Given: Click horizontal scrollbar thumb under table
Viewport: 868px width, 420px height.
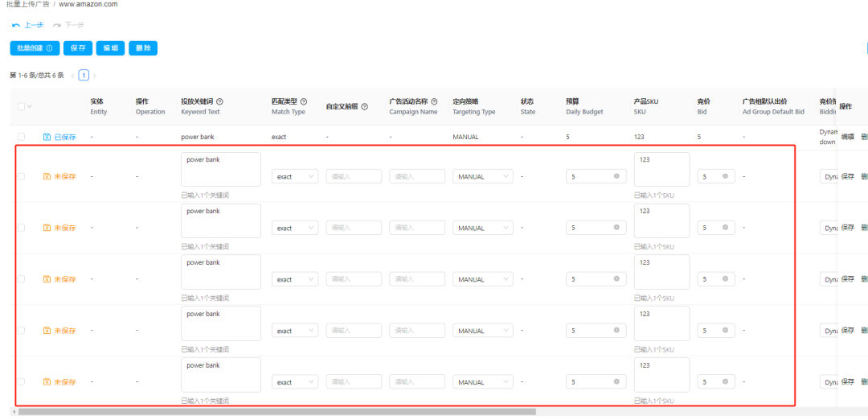Looking at the screenshot, I should 276,412.
